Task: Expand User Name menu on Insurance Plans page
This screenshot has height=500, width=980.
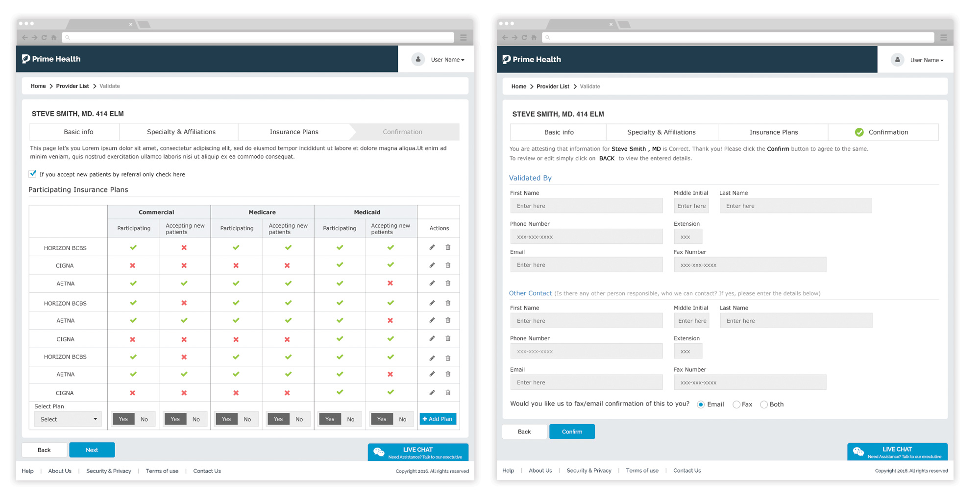Action: click(x=447, y=60)
